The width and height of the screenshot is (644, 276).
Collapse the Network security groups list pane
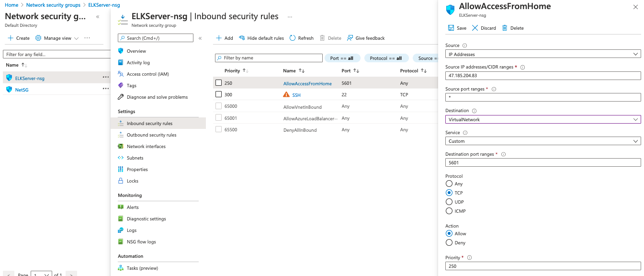coord(98,16)
